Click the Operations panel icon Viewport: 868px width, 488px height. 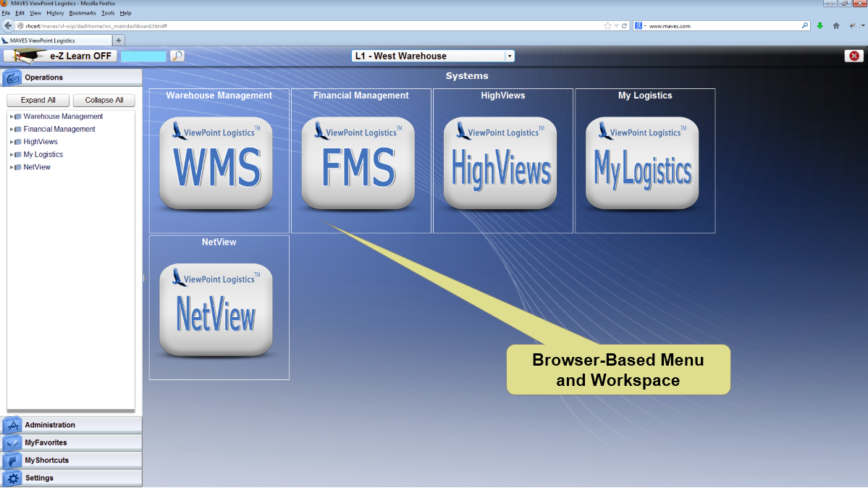pos(12,77)
